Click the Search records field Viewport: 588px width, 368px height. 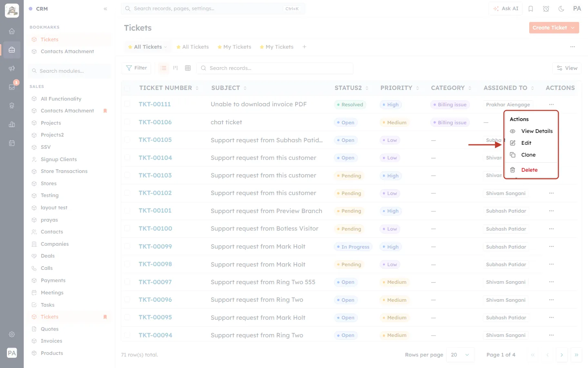click(275, 68)
